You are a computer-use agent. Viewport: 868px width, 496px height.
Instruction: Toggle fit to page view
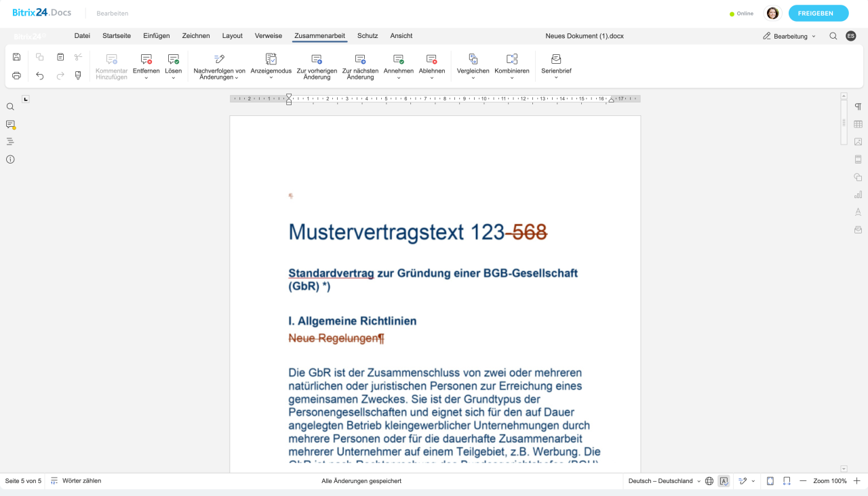pyautogui.click(x=770, y=481)
